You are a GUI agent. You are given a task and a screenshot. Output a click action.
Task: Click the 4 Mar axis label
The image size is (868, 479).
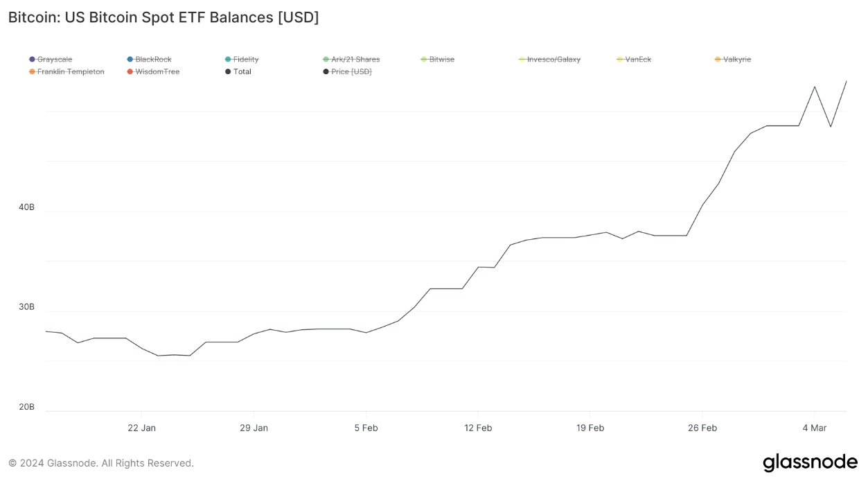click(x=815, y=428)
